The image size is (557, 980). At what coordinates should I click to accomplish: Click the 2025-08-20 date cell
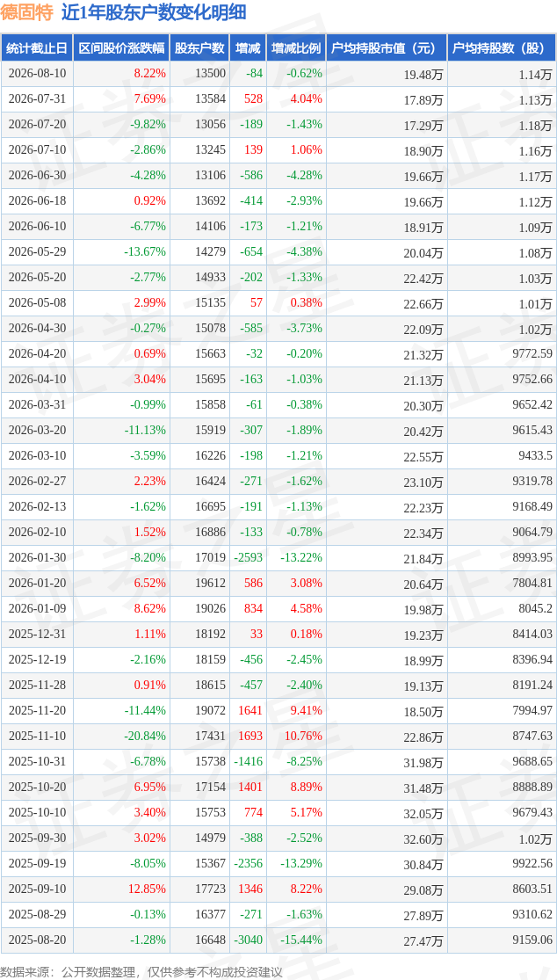tap(37, 940)
